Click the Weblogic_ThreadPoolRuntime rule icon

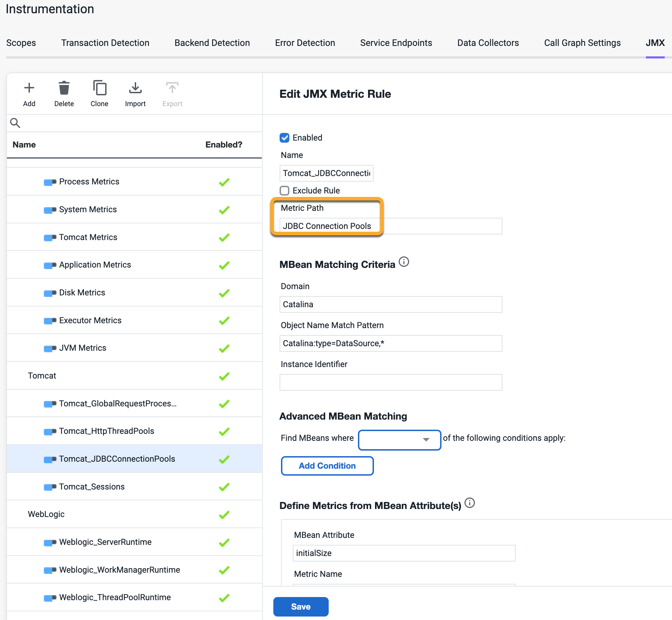pos(50,598)
